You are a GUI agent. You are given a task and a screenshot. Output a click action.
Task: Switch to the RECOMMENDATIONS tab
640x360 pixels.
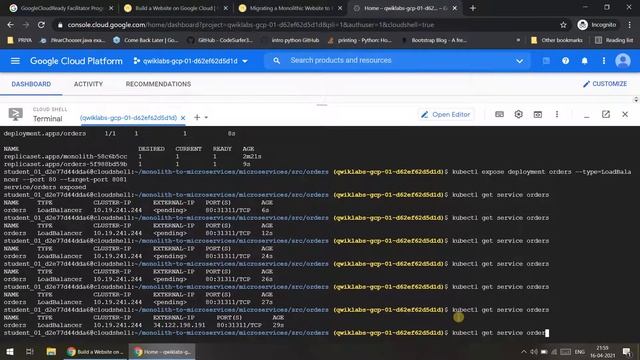[x=158, y=84]
